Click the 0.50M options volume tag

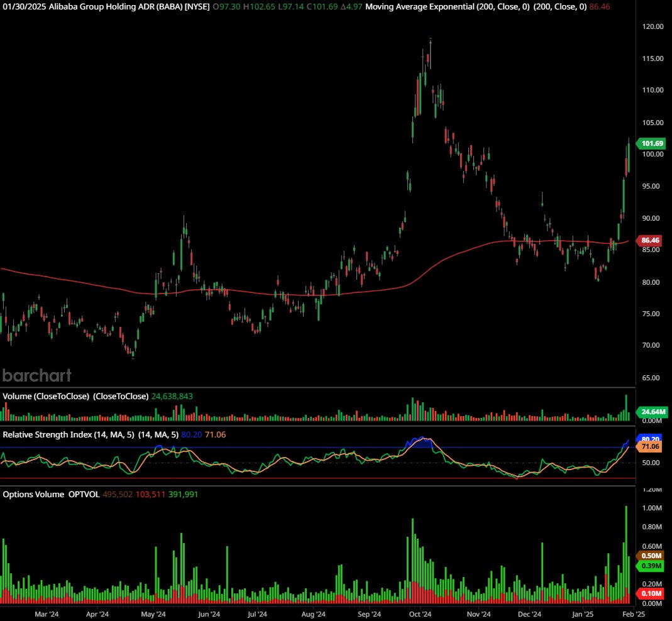(651, 556)
